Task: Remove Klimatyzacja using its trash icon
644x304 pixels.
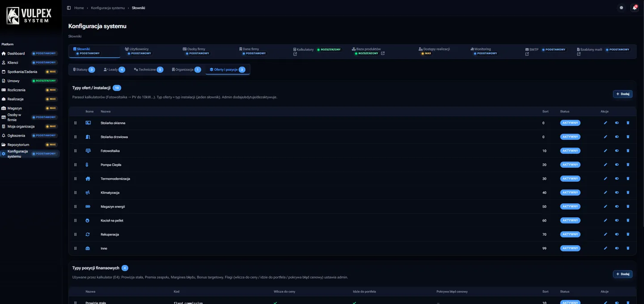Action: pos(628,193)
